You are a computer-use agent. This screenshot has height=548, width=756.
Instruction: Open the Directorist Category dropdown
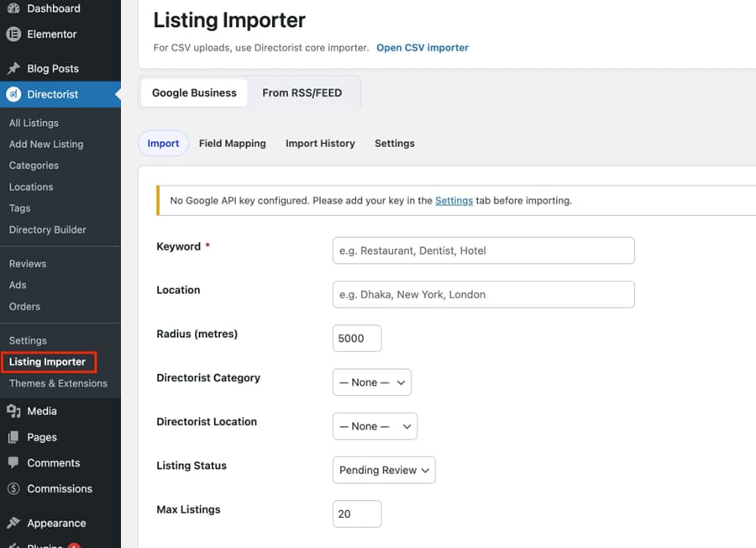372,382
